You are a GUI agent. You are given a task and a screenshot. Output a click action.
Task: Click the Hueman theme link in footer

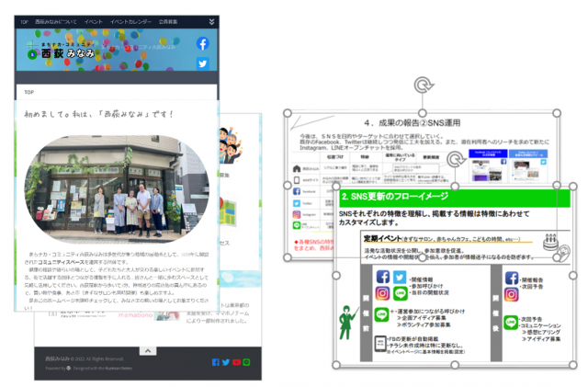[119, 369]
